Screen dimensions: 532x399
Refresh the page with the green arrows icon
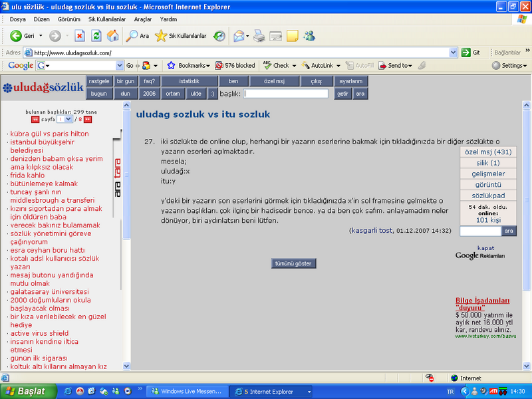coord(96,36)
